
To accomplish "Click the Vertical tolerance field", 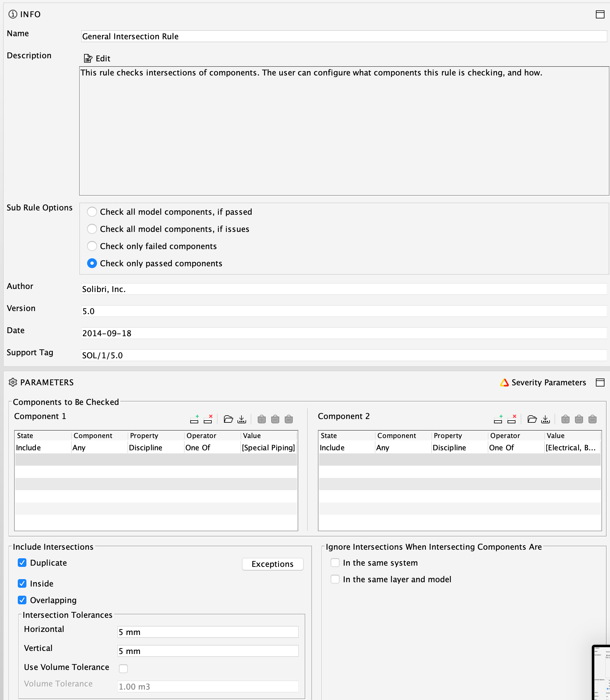I will tap(208, 651).
